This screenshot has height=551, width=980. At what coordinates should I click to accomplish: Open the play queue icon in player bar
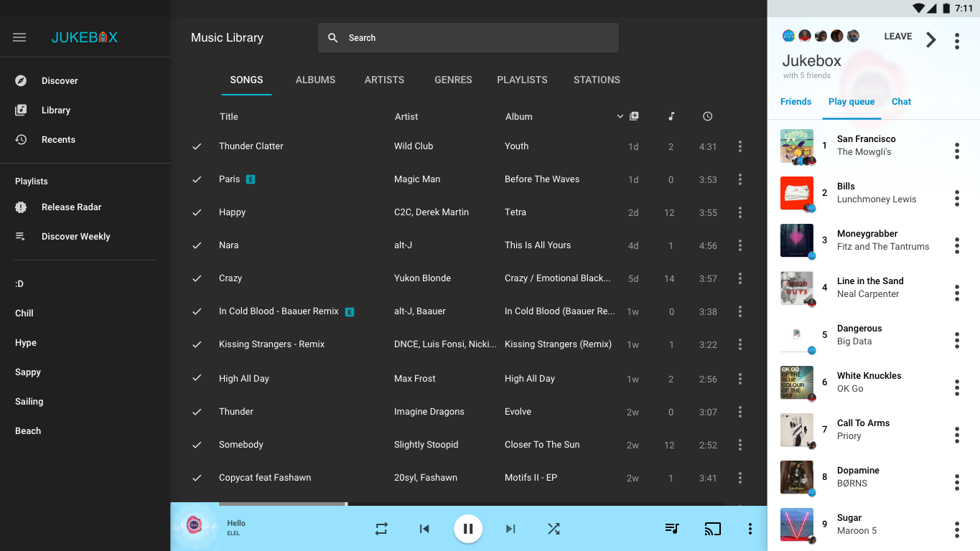click(672, 529)
